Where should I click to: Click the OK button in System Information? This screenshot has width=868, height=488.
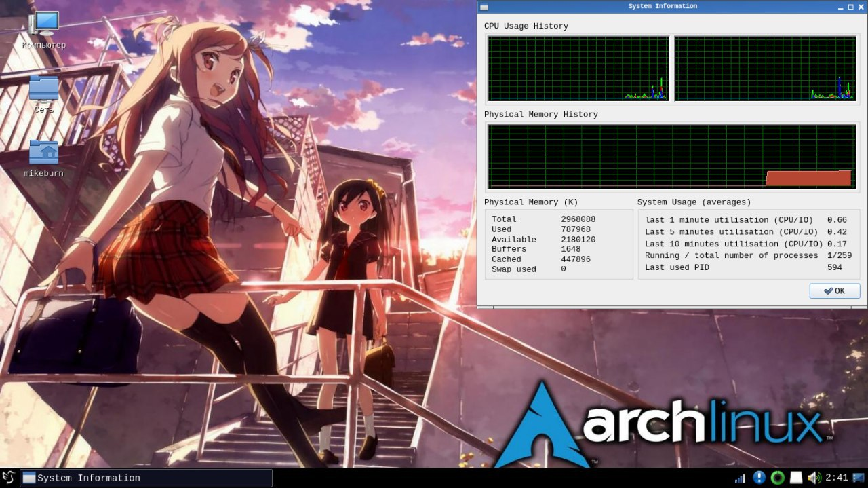click(834, 291)
